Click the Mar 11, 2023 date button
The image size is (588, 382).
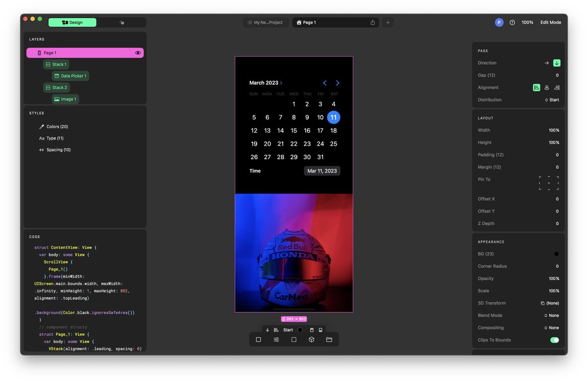[x=322, y=171]
